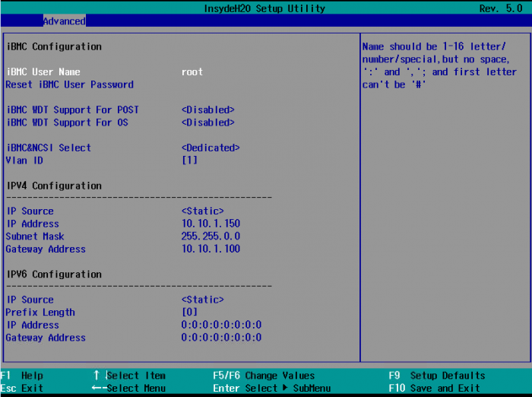Click Esc Exit in footer

coord(23,388)
